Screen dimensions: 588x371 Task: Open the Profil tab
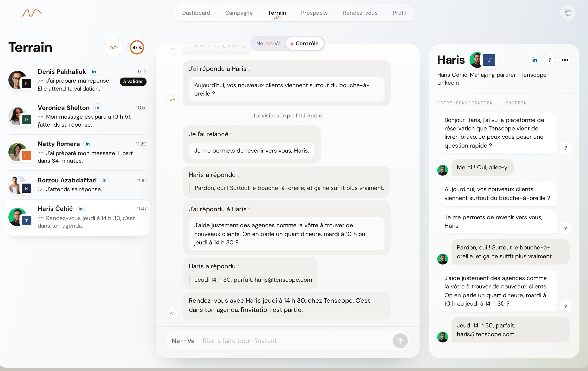coord(399,13)
